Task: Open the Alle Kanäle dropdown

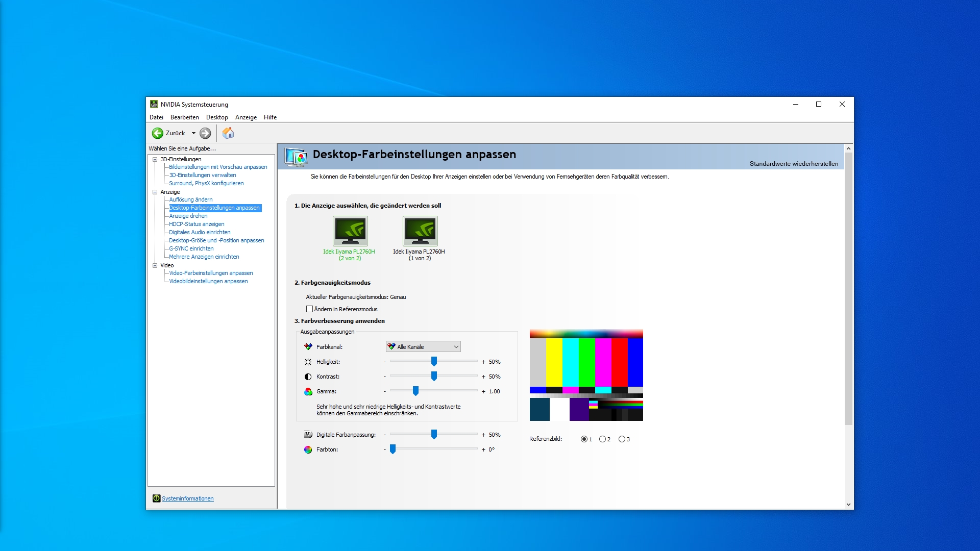Action: pos(423,347)
